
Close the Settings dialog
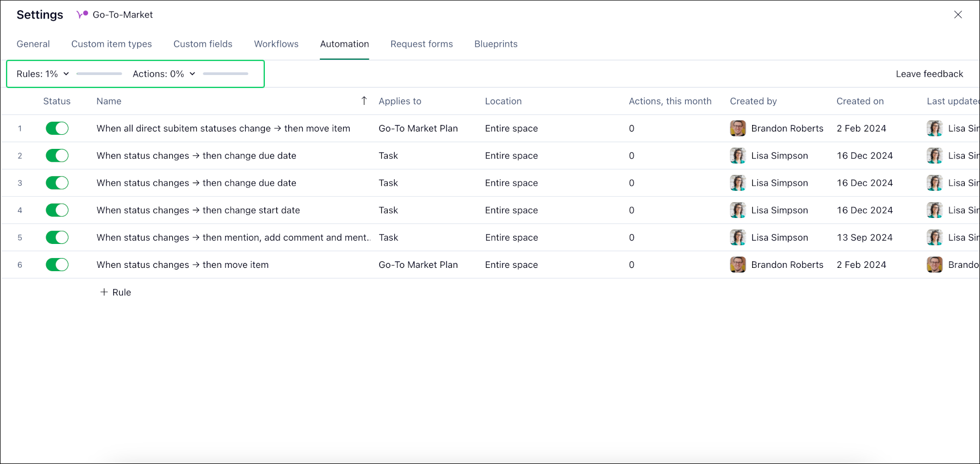(x=958, y=15)
